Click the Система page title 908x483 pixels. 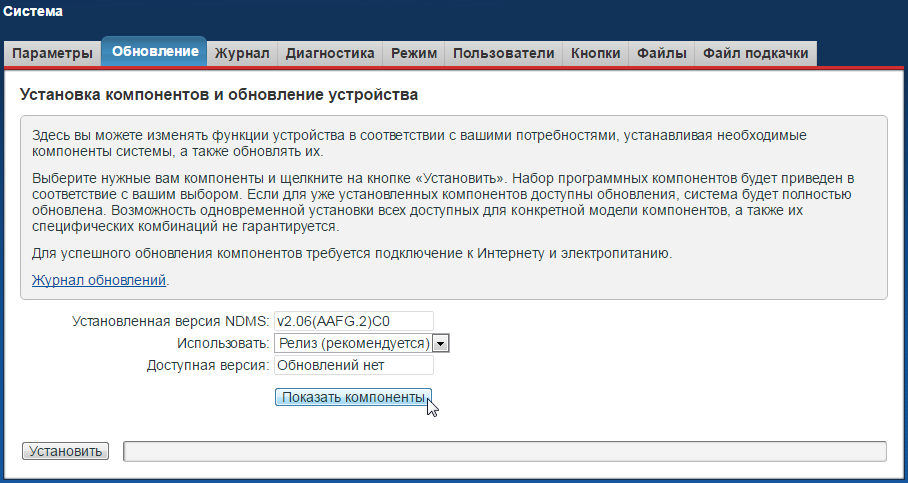33,12
